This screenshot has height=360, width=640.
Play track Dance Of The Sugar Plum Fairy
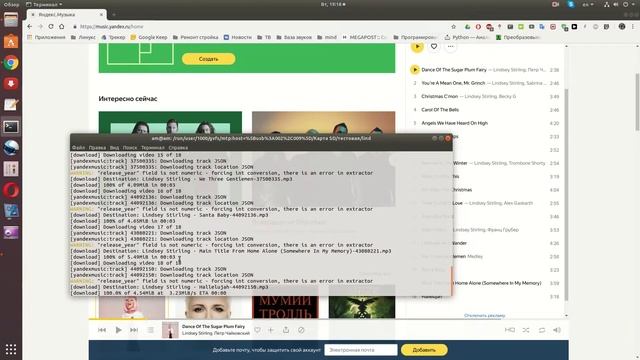click(415, 70)
